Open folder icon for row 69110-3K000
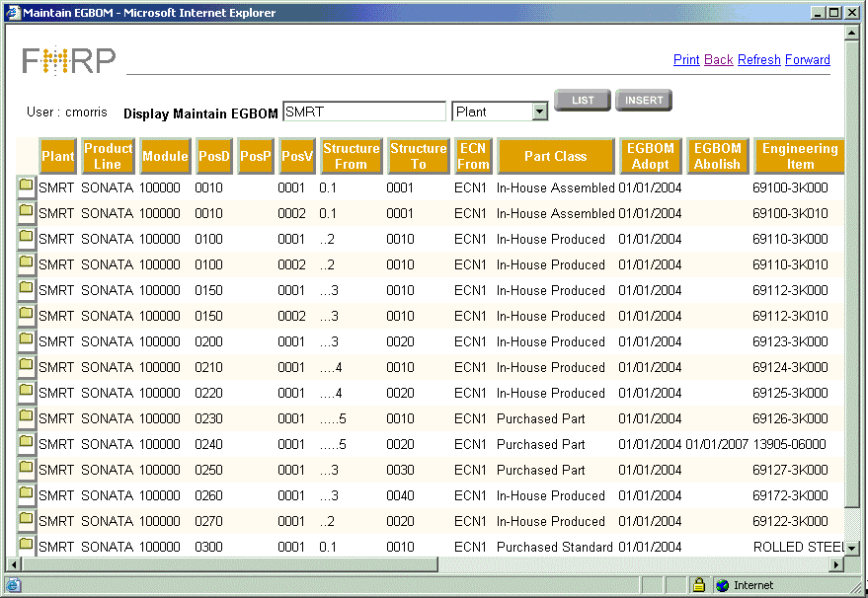This screenshot has width=868, height=598. [26, 237]
